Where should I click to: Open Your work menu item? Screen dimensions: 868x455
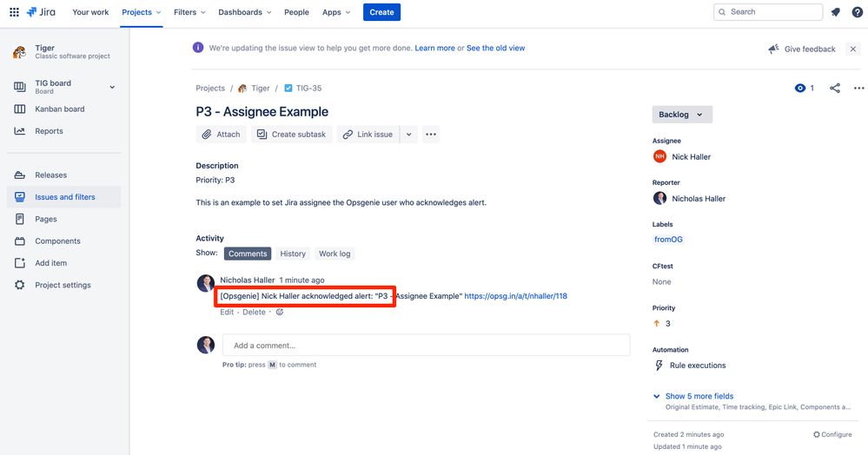[90, 12]
